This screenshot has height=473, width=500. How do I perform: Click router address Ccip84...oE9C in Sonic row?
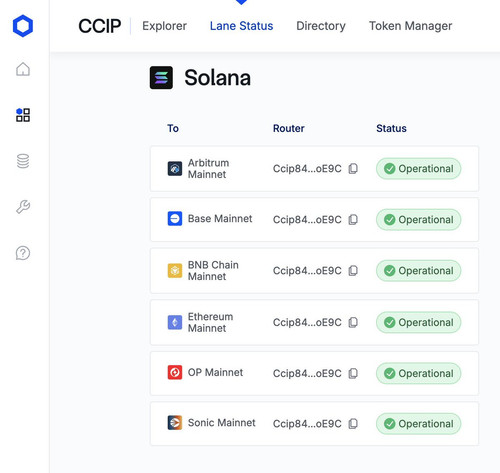(x=307, y=424)
